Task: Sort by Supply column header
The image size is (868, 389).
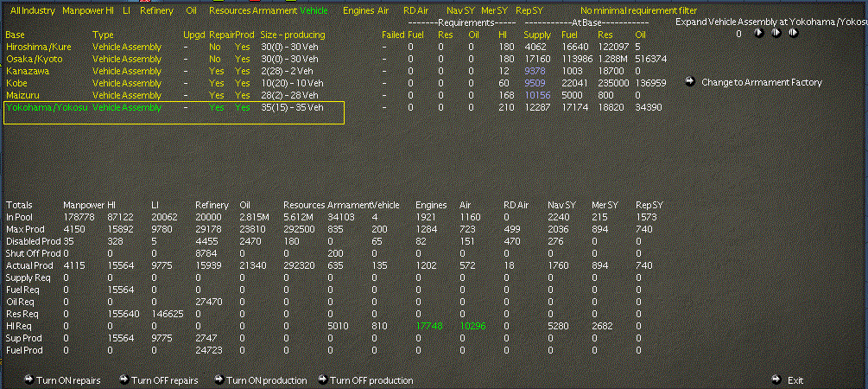Action: point(537,35)
